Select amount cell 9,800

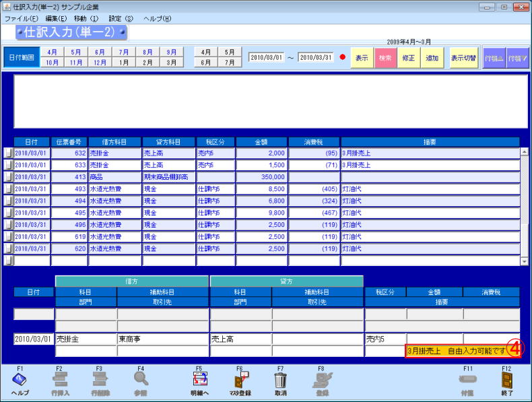coord(261,213)
